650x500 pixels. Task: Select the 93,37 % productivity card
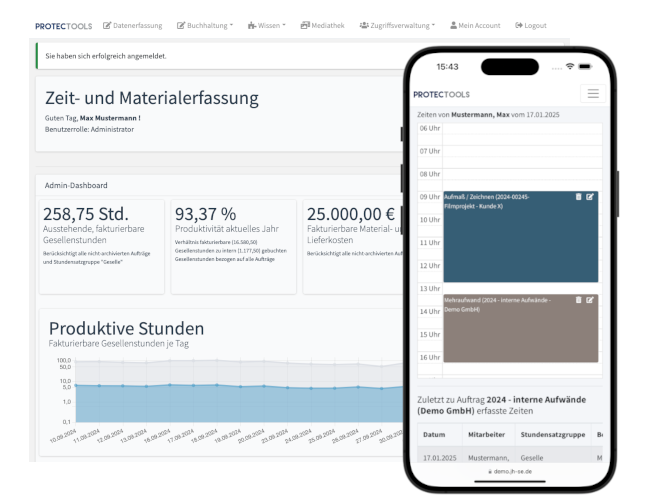click(x=233, y=246)
